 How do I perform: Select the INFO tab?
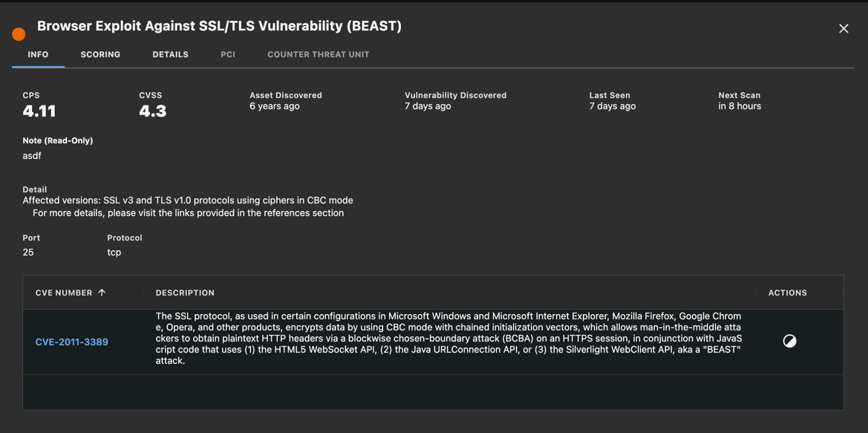38,54
